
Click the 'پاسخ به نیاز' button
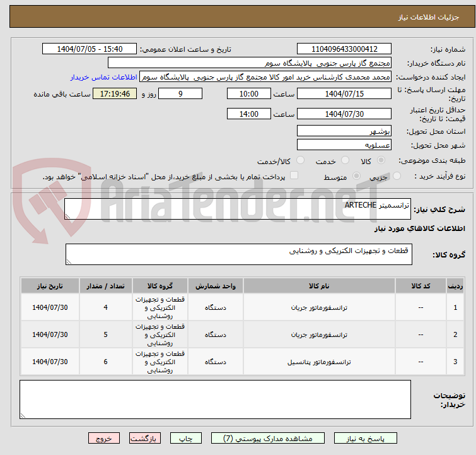click(366, 439)
